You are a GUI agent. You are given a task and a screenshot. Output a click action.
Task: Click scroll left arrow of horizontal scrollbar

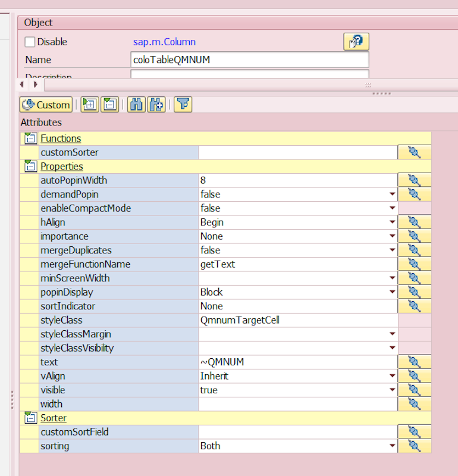point(22,84)
